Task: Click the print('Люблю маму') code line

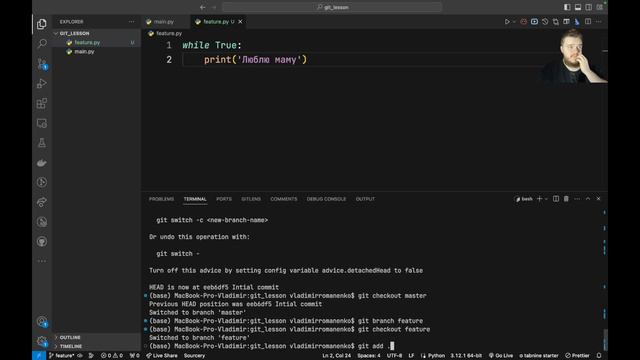Action: coord(255,60)
